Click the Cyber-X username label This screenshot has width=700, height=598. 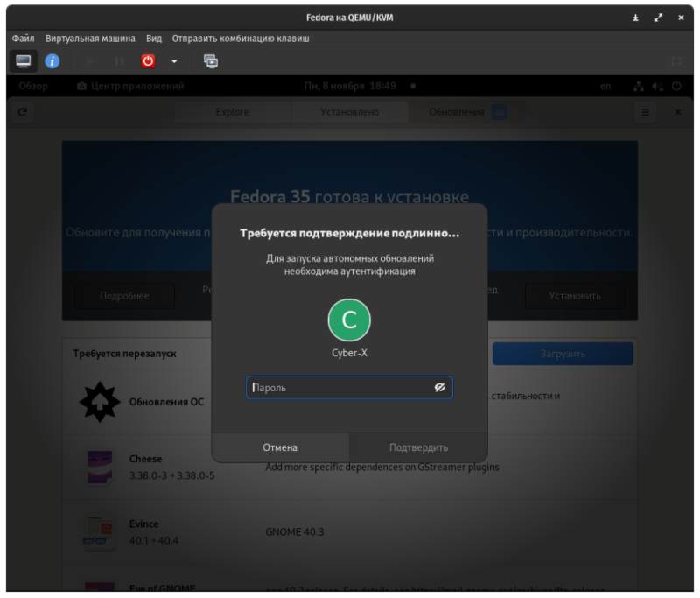[349, 353]
